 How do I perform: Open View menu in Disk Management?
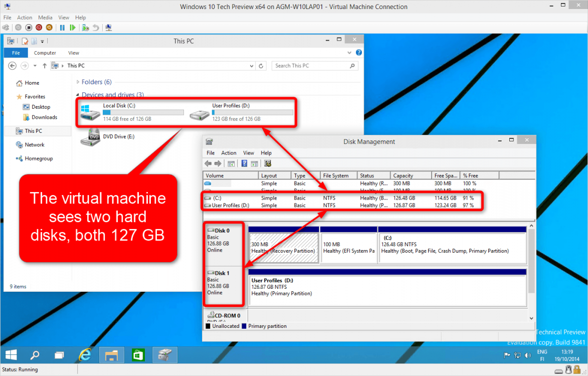point(249,153)
